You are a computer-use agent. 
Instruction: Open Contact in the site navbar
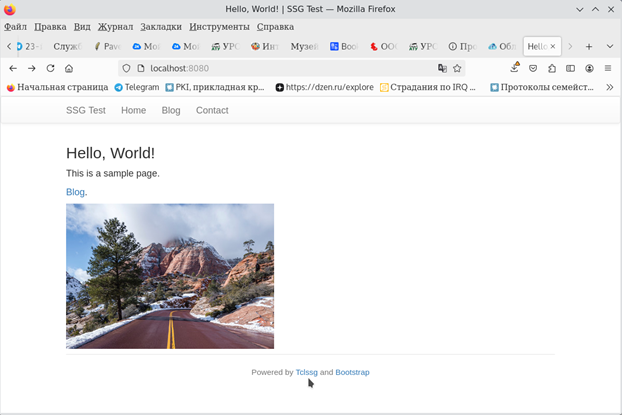tap(212, 110)
